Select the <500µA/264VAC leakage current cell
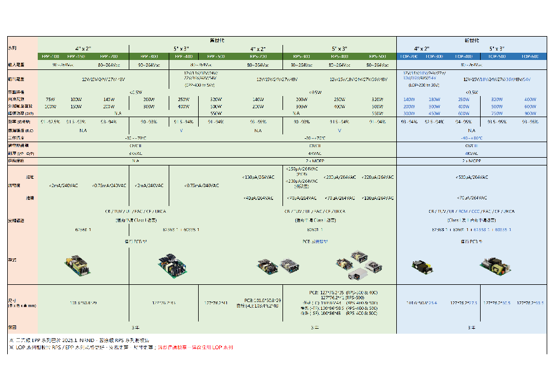Image resolution: width=555 pixels, height=392 pixels. pos(471,177)
